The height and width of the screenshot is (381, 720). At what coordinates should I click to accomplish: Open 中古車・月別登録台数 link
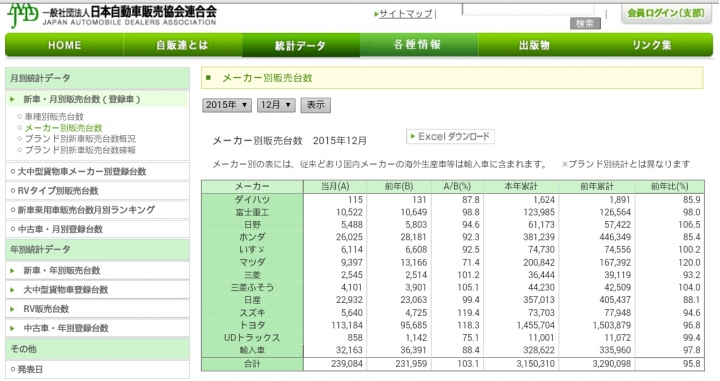pos(97,230)
